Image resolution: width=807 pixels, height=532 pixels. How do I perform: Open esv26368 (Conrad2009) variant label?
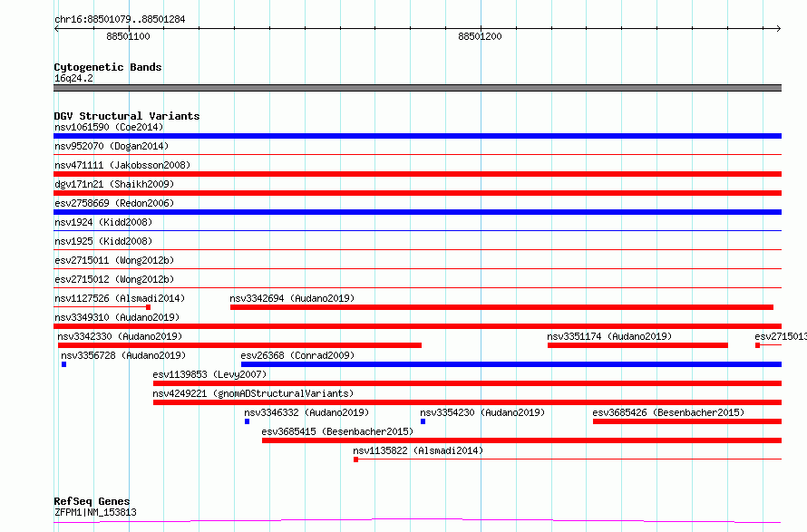click(x=297, y=355)
